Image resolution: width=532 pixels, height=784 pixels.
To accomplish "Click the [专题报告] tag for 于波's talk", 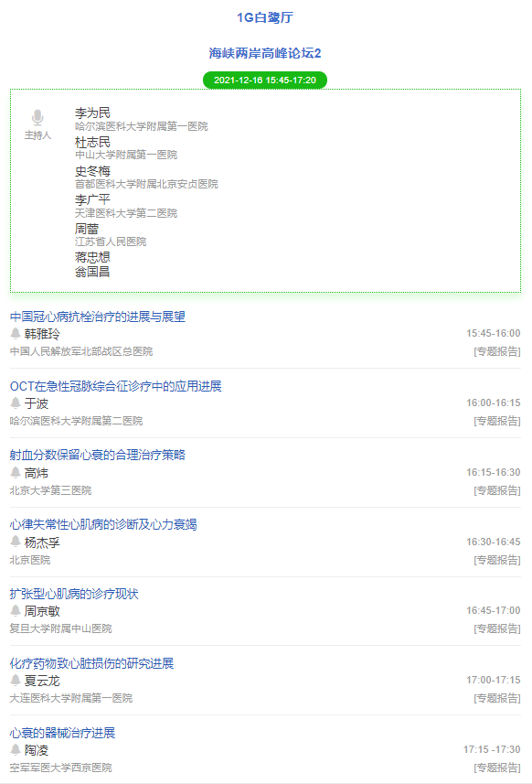I will click(497, 421).
